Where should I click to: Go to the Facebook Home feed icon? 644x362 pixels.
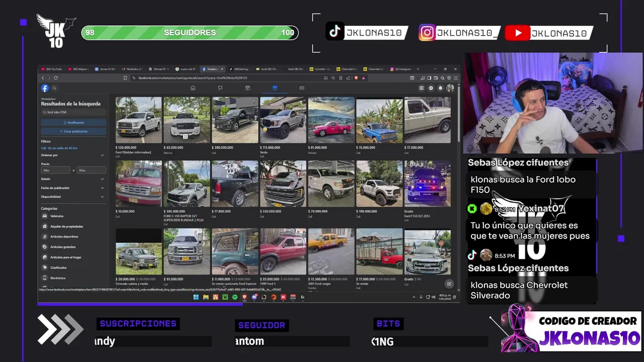(x=193, y=88)
